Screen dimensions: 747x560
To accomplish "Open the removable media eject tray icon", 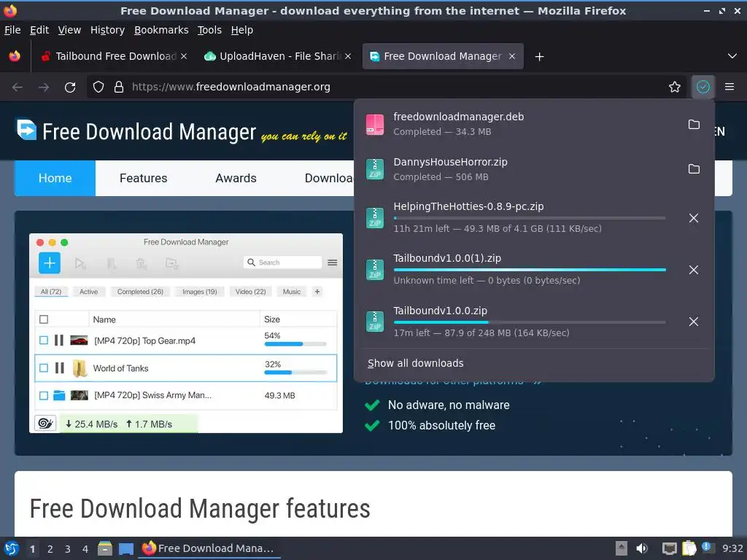I will coord(622,548).
